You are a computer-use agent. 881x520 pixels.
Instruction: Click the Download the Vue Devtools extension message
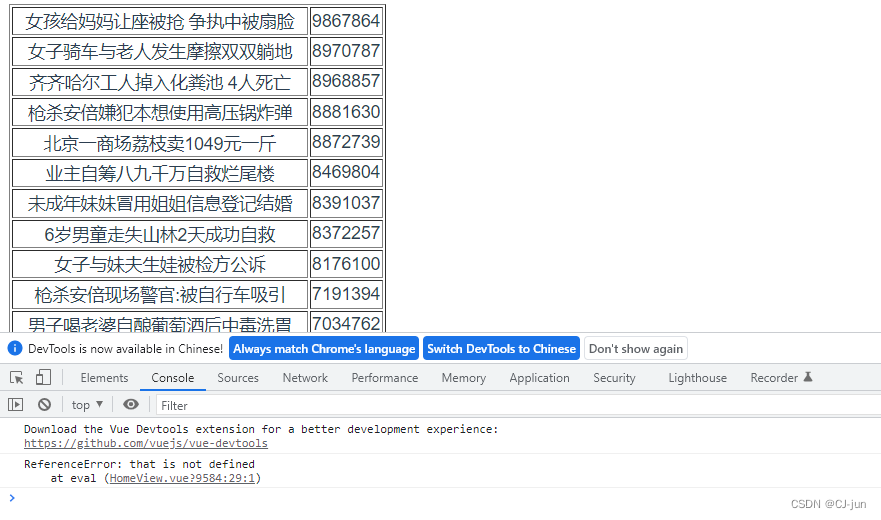pyautogui.click(x=261, y=429)
